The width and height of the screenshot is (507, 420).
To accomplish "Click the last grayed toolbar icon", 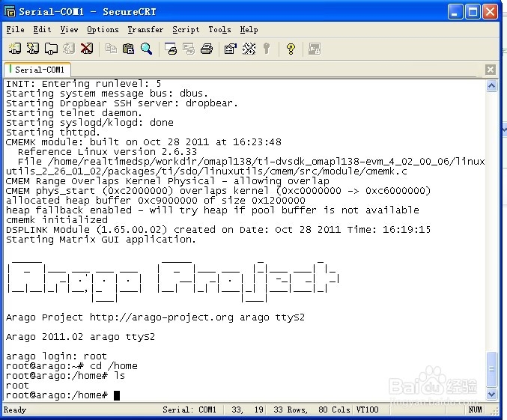I will tap(315, 49).
